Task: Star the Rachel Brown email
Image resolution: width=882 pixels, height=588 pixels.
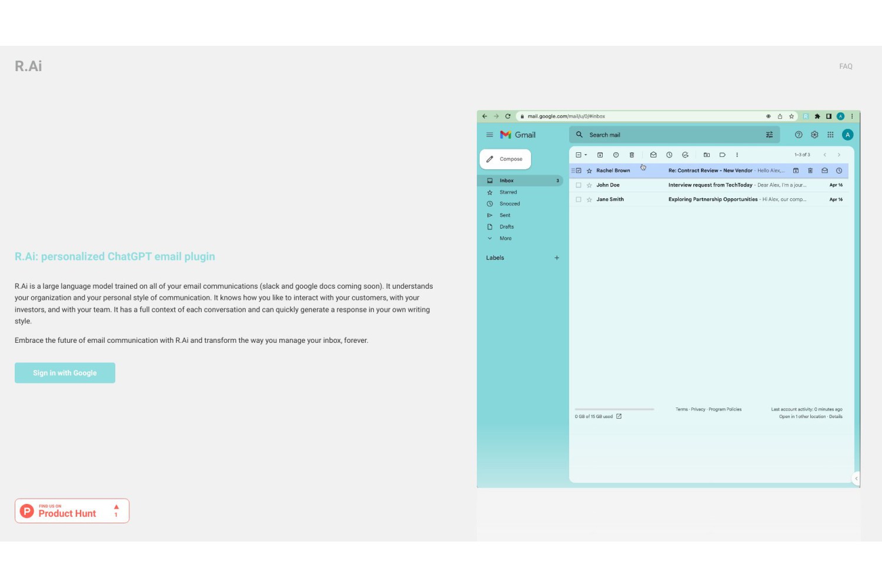Action: click(589, 171)
